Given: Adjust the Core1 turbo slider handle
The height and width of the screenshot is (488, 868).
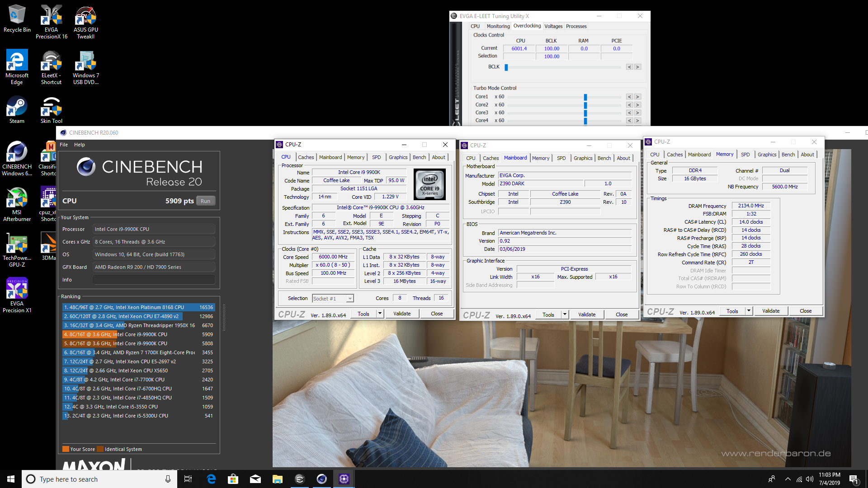Looking at the screenshot, I should [x=585, y=97].
